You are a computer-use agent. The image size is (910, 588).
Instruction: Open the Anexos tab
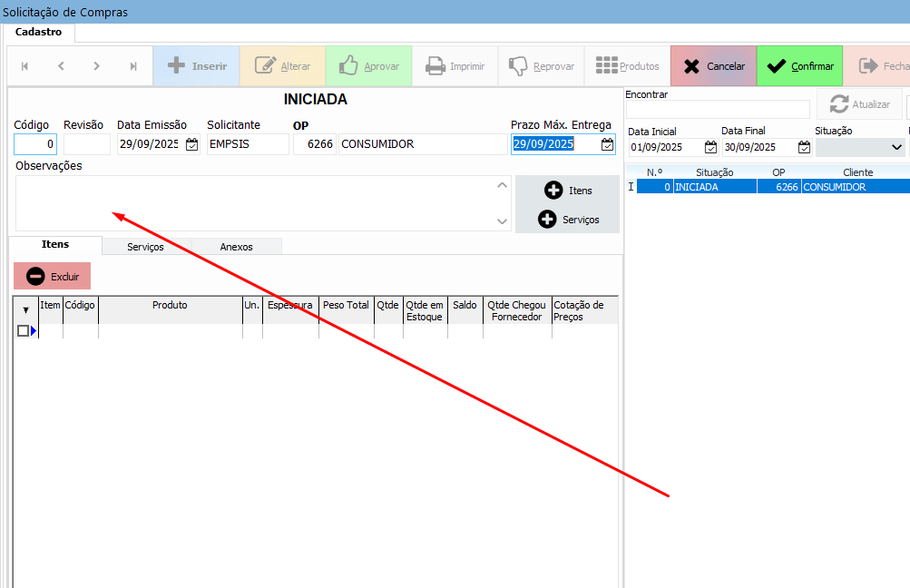tap(236, 246)
